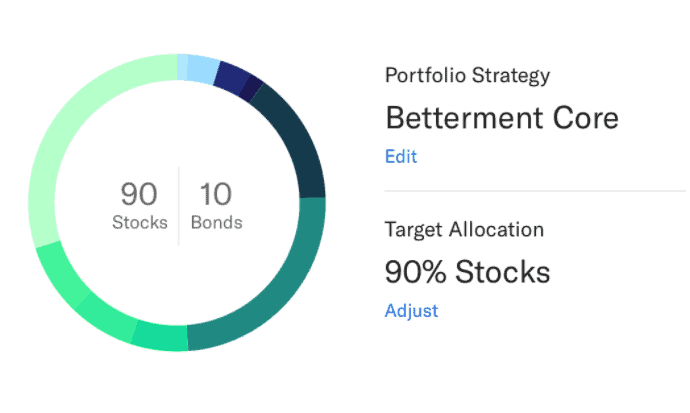This screenshot has height=413, width=690.
Task: Click the 90% Stocks target allocation value
Action: coord(467,272)
